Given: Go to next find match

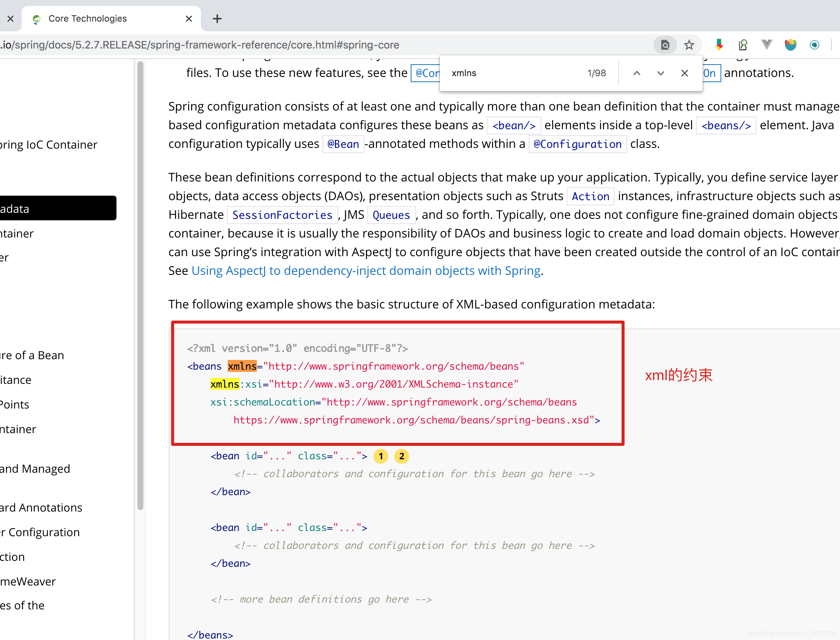Looking at the screenshot, I should [661, 73].
